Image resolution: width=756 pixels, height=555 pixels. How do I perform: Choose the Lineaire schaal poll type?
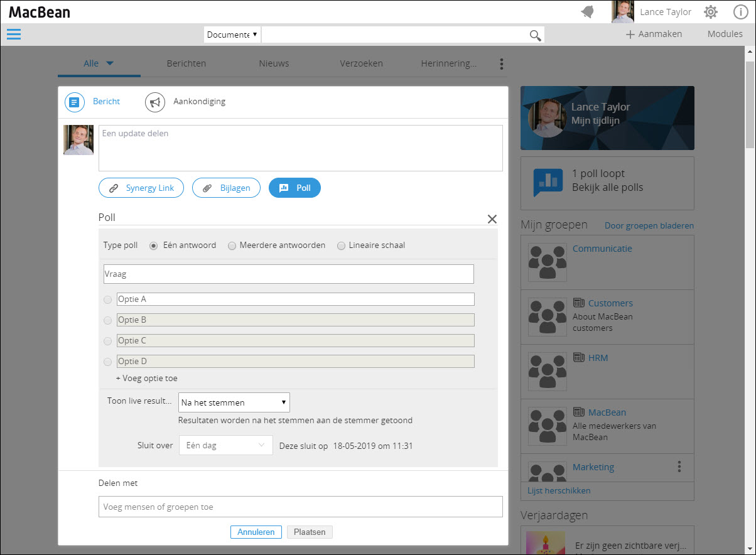tap(342, 245)
